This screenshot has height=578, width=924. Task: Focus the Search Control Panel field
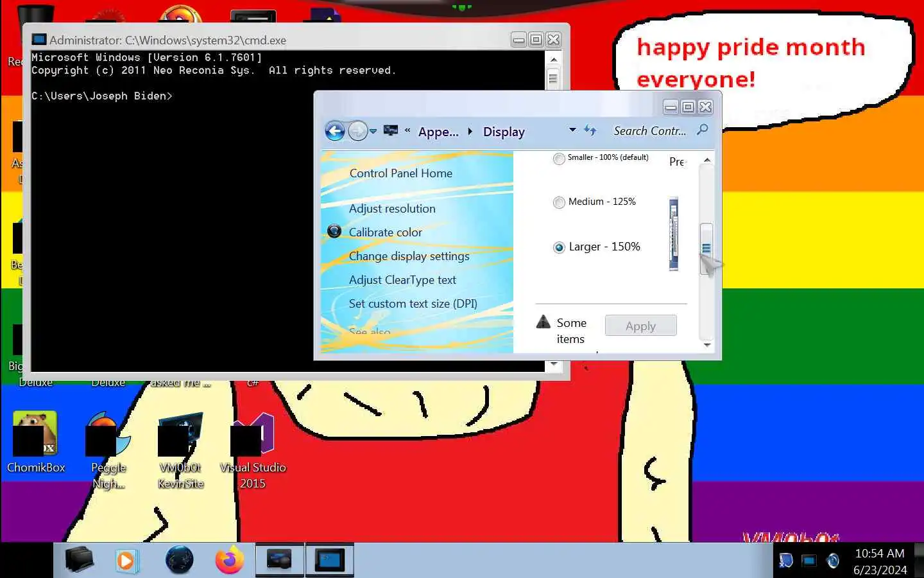(650, 131)
